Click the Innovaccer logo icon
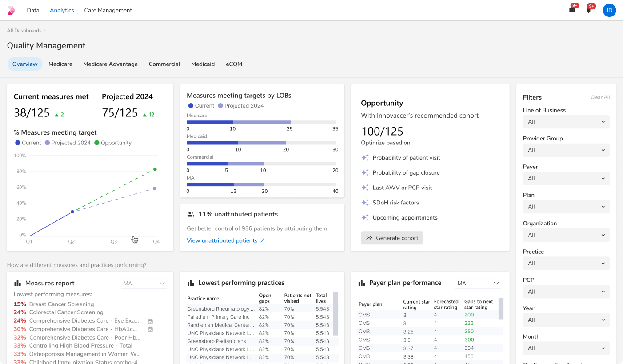This screenshot has width=623, height=364. coord(11,10)
